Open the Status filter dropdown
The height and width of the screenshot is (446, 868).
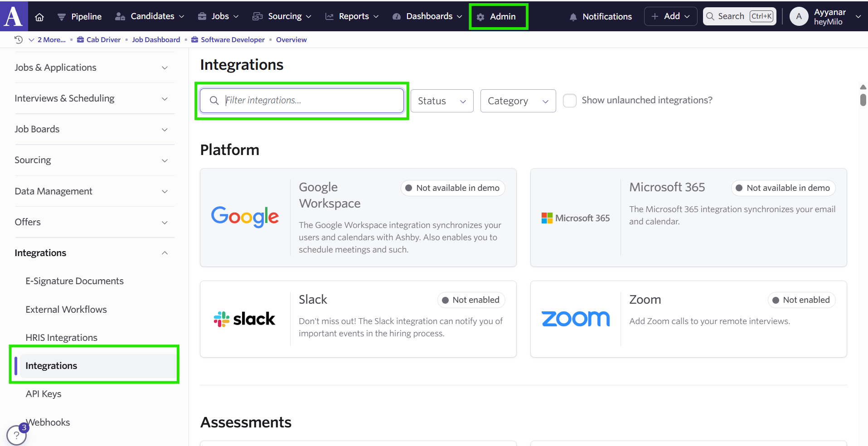(x=442, y=101)
